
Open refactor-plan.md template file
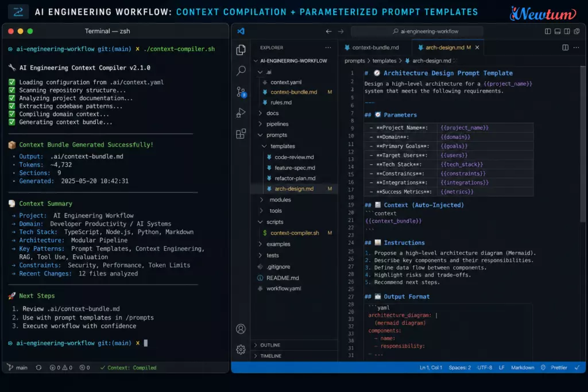coord(295,178)
